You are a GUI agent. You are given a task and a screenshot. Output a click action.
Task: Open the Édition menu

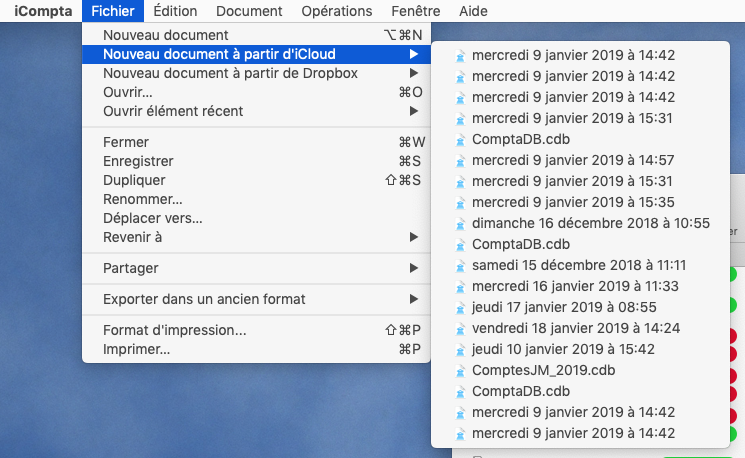click(175, 11)
